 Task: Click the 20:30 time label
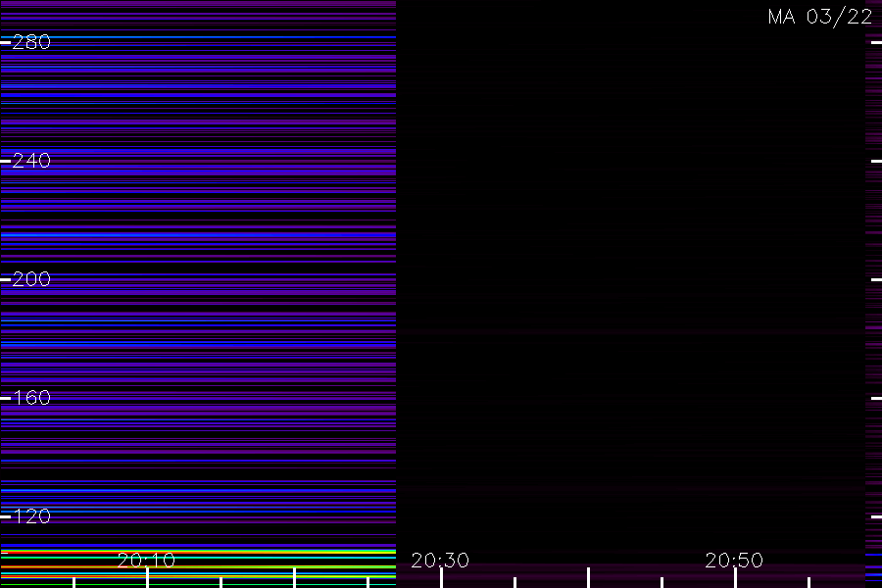pyautogui.click(x=440, y=561)
